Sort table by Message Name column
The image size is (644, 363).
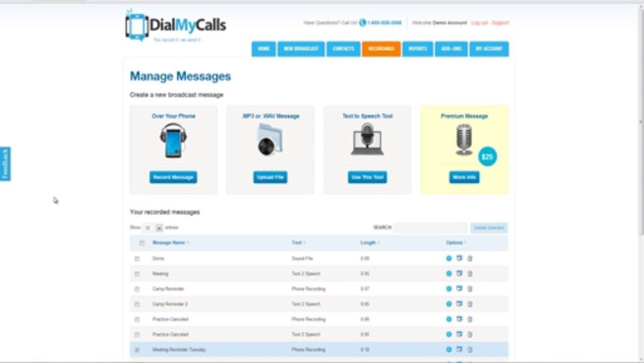click(171, 243)
